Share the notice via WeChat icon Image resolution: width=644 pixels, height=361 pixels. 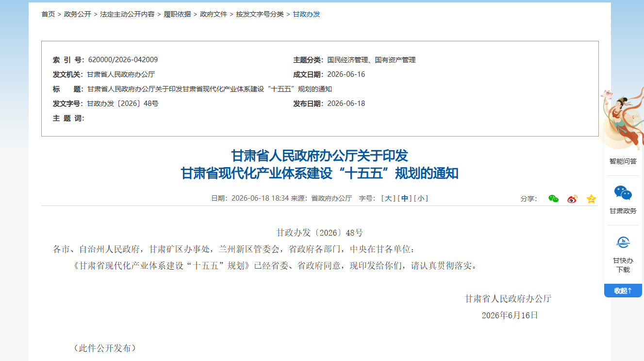coord(553,199)
